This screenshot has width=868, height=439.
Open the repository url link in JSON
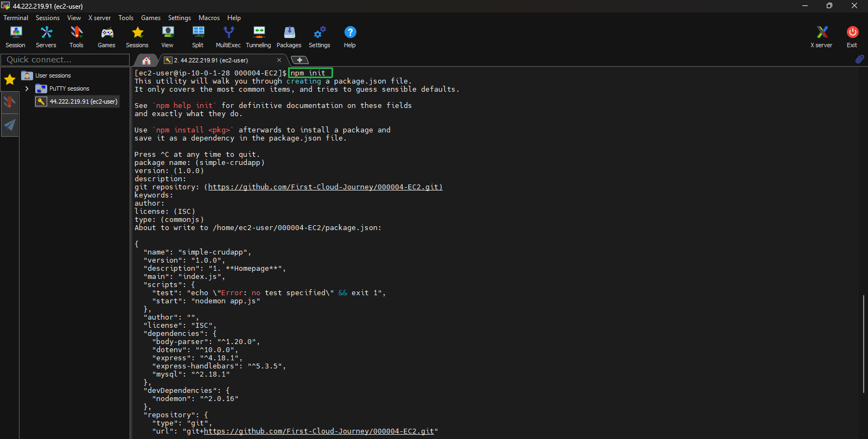tap(319, 431)
